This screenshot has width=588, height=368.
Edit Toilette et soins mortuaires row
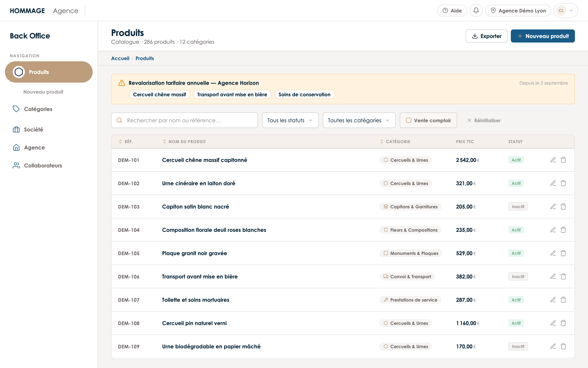(x=553, y=300)
